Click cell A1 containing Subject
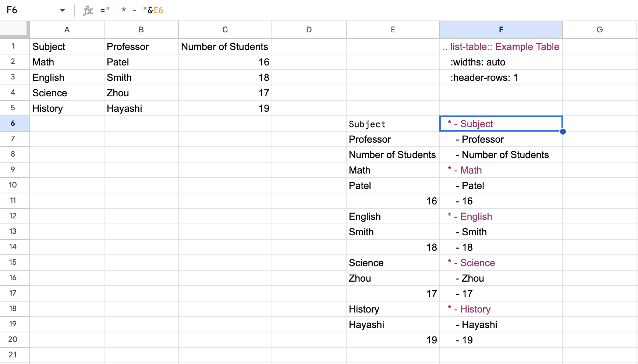638x364 pixels. tap(67, 47)
